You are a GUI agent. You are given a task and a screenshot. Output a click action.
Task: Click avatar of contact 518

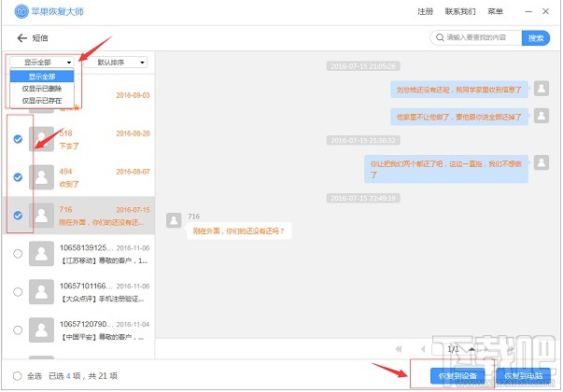pyautogui.click(x=42, y=139)
